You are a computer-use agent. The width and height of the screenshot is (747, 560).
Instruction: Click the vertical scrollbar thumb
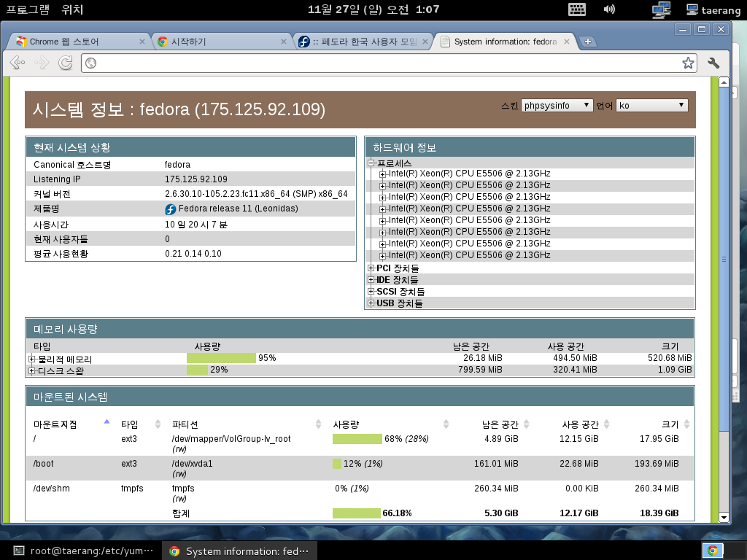click(724, 259)
